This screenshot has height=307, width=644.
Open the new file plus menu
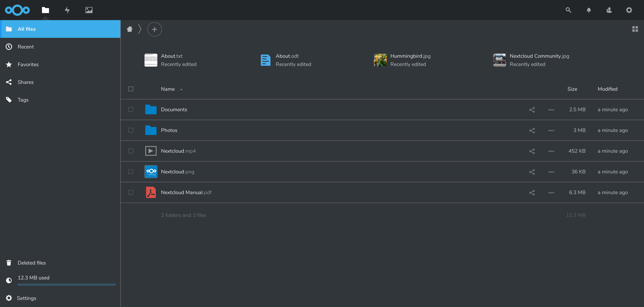click(154, 29)
